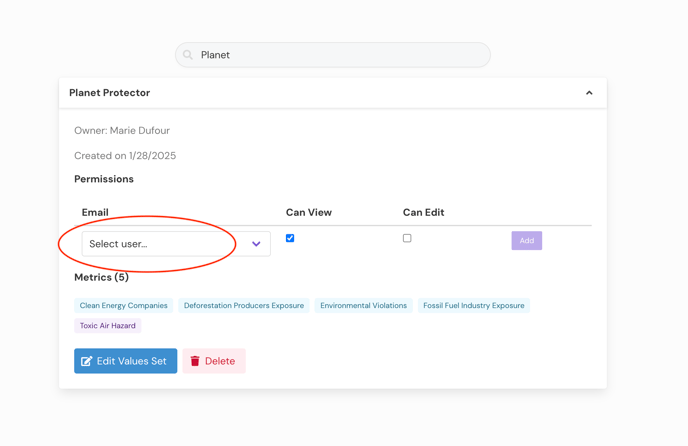Select the Clean Energy Companies metric tag
688x446 pixels.
[x=124, y=306]
